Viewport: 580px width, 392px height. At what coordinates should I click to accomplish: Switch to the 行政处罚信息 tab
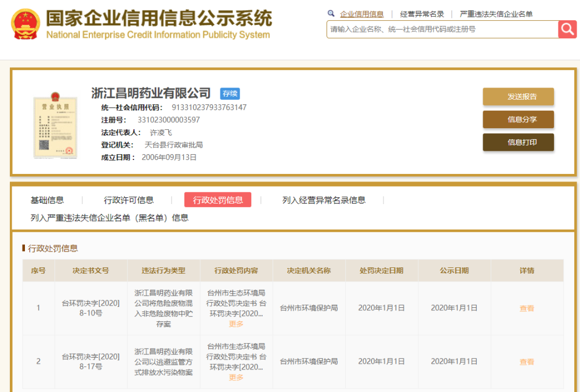click(217, 199)
